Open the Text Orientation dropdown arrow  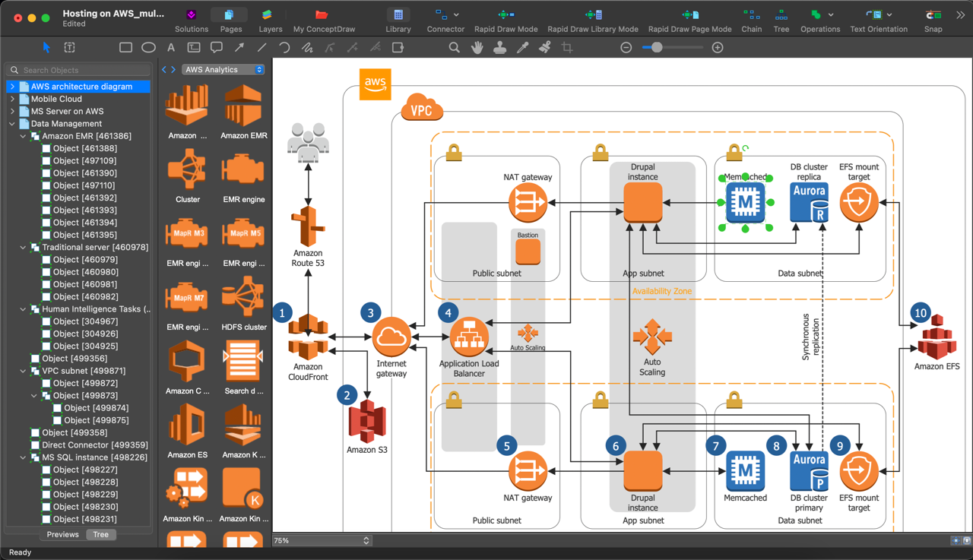click(889, 14)
